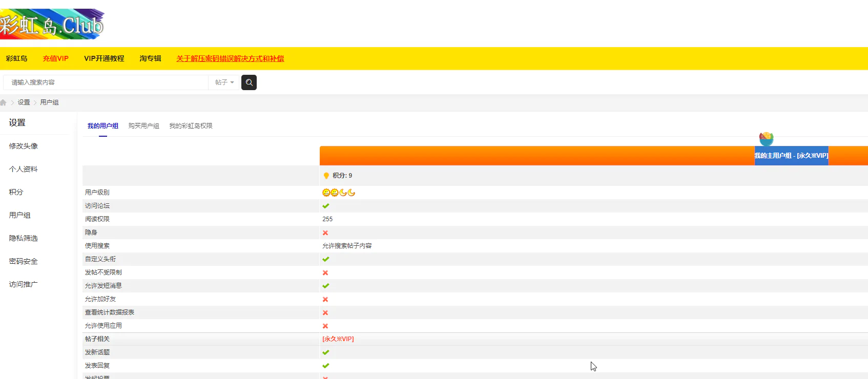Screen dimensions: 868x379
Task: Open the 帖子 search type dropdown
Action: pyautogui.click(x=224, y=82)
